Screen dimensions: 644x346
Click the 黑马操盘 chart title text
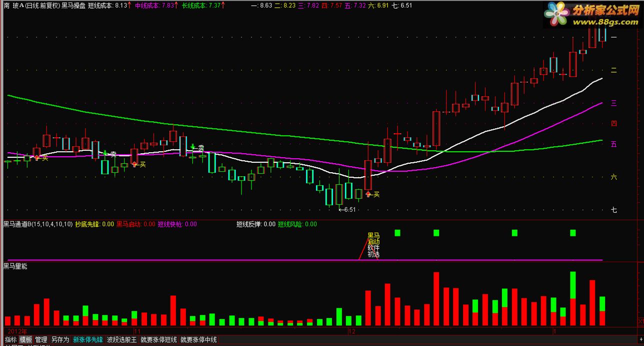click(73, 6)
